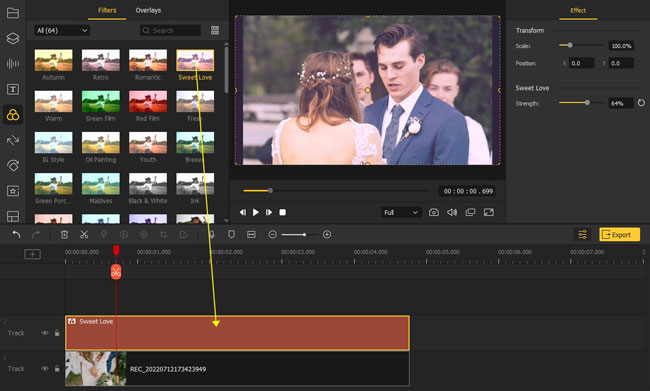Select the Romantic filter thumbnail
Viewport: 650px width, 391px height.
(148, 60)
